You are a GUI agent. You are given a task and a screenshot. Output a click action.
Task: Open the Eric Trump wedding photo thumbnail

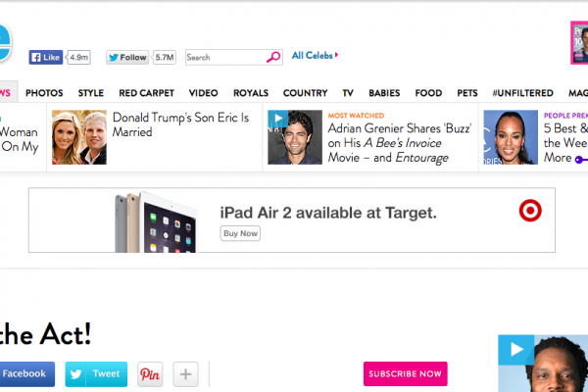tap(79, 137)
